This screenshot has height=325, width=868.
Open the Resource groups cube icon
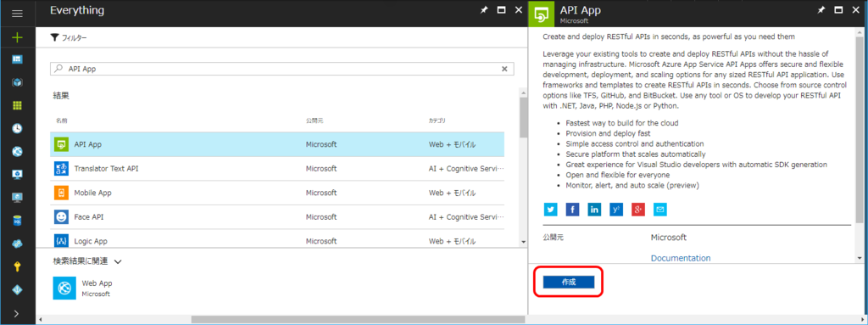tap(17, 82)
